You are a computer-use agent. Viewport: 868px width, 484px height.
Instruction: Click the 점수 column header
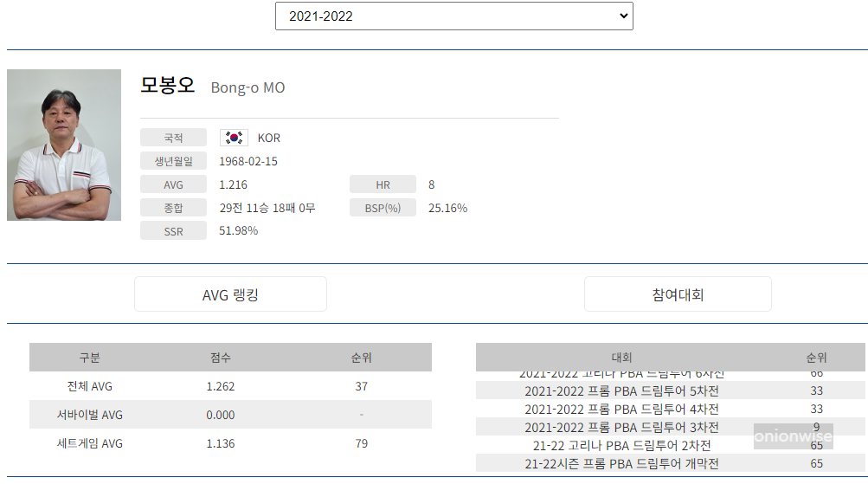pos(221,358)
